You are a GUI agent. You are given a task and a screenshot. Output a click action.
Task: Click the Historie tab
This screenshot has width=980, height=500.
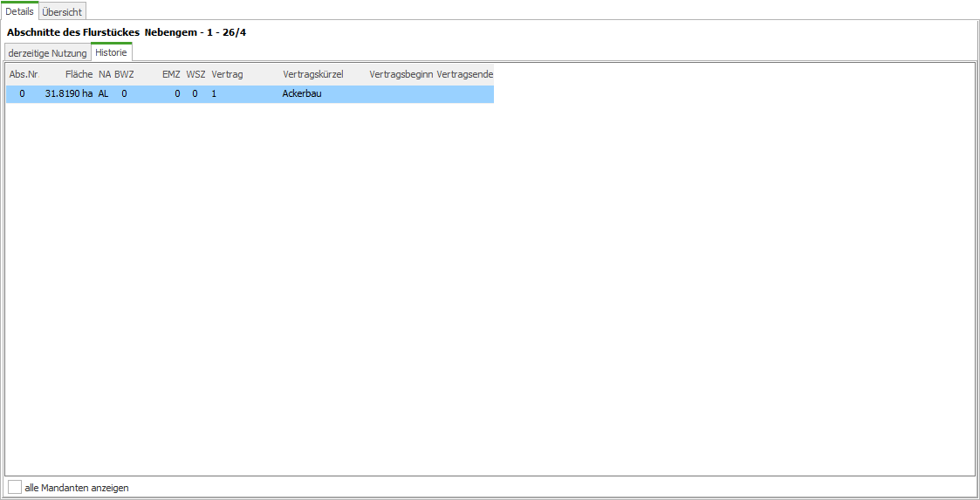111,52
